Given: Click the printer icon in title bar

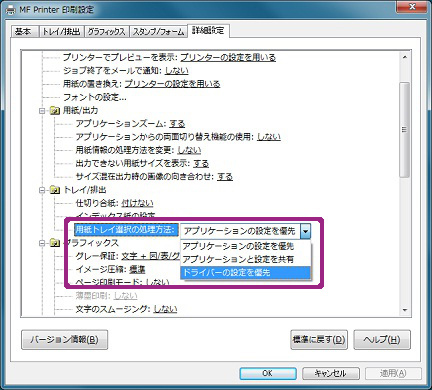Looking at the screenshot, I should [x=11, y=10].
